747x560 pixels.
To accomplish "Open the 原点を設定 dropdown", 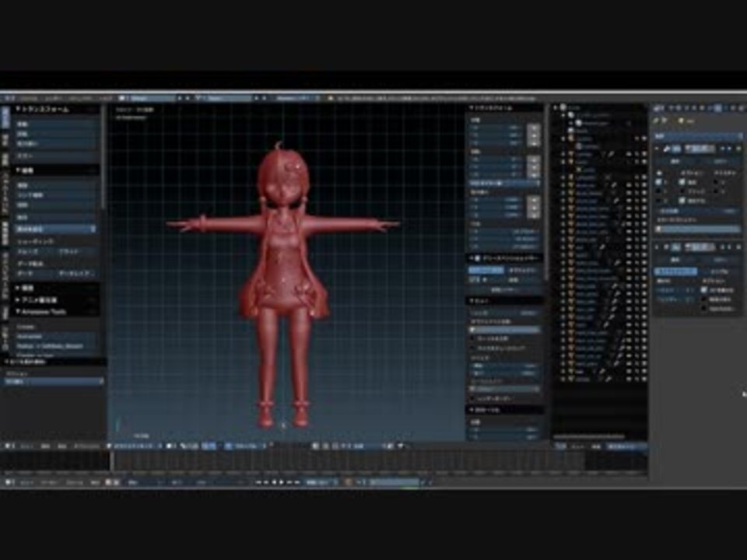I will [54, 229].
